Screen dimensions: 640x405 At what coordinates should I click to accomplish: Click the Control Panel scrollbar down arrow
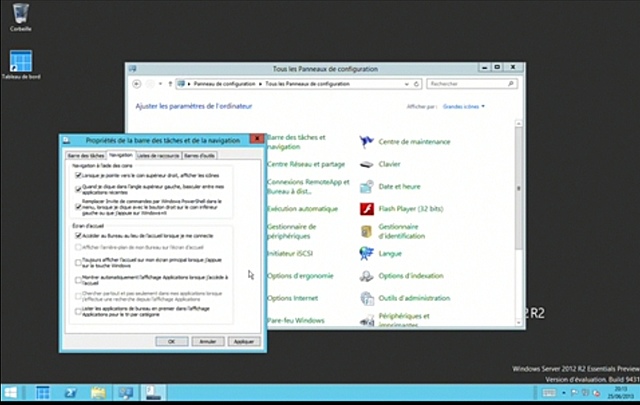coord(519,323)
